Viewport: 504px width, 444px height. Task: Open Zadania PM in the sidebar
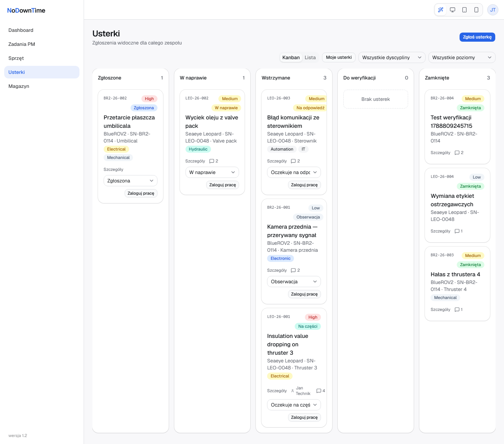pos(42,44)
